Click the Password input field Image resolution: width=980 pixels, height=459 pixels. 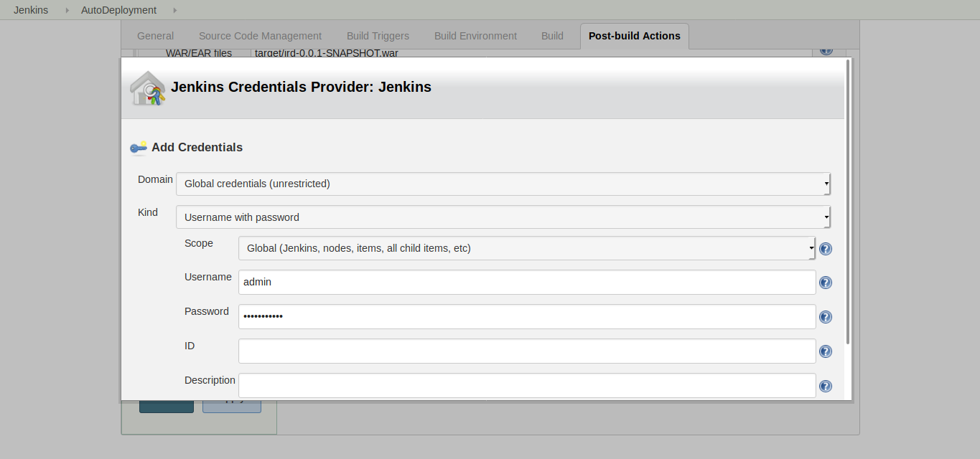(x=527, y=316)
